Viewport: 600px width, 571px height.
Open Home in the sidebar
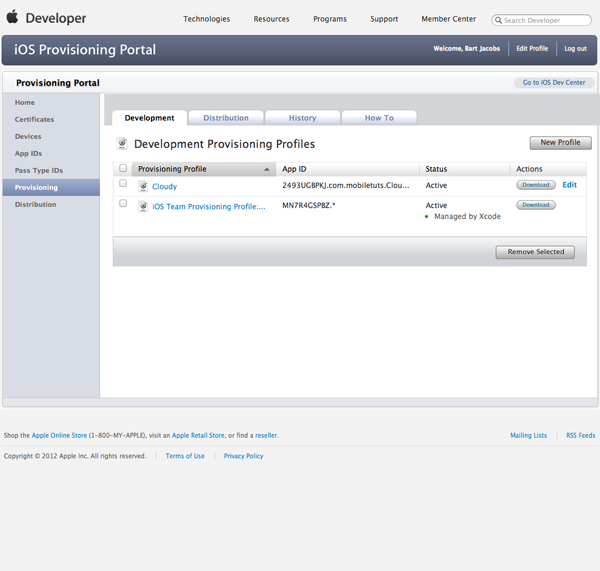click(x=25, y=103)
